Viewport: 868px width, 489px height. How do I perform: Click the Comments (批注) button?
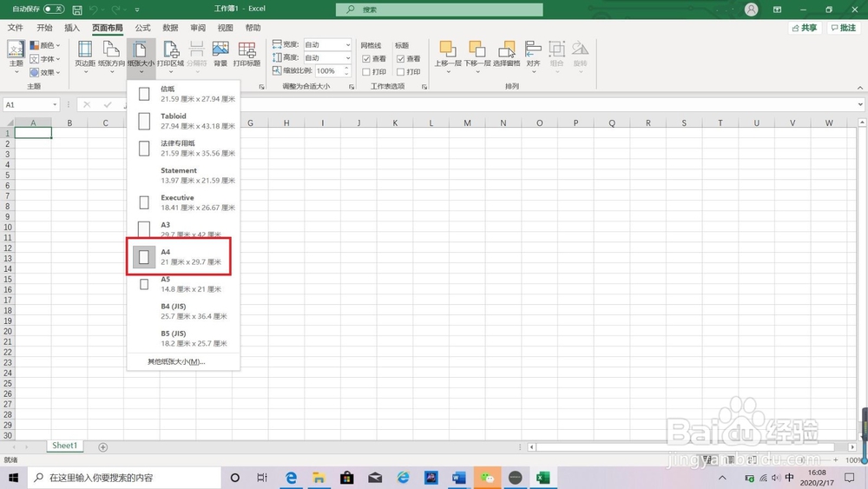[844, 28]
